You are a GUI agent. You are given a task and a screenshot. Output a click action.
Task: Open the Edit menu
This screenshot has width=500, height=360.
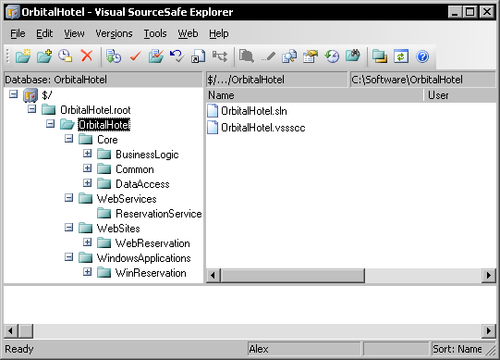[x=44, y=33]
